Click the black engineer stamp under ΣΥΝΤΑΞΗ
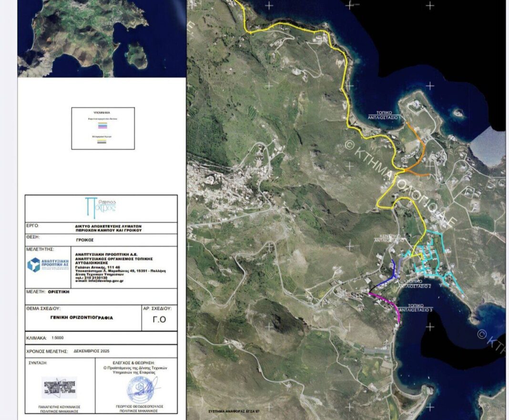Screen dimensions: 509x420 (x=59, y=387)
